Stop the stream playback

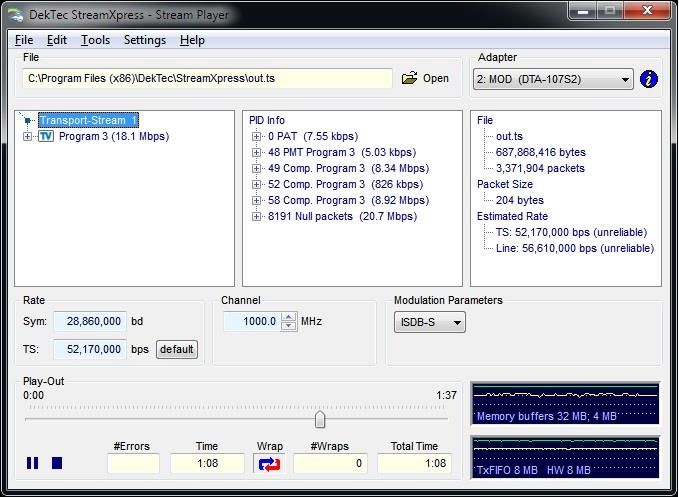[x=57, y=463]
